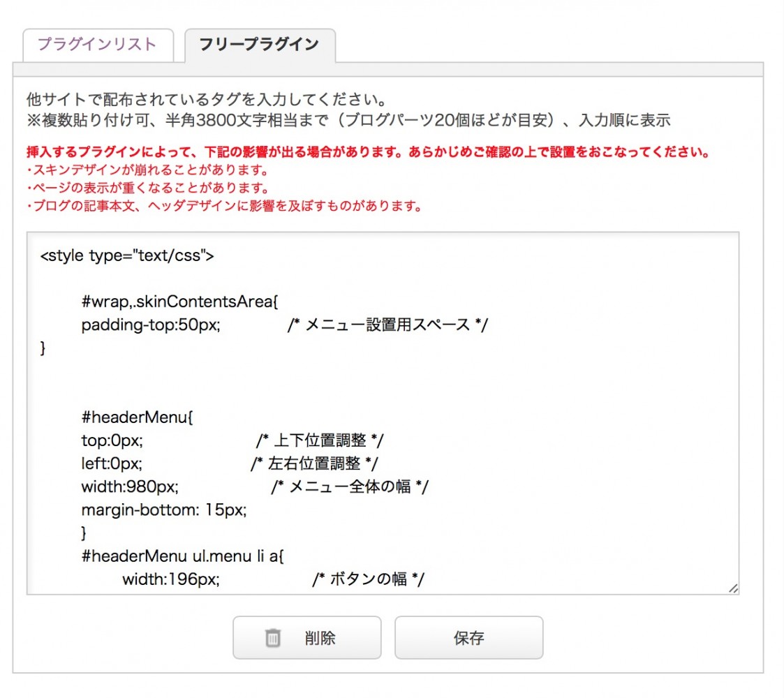Click the スキンデザインが崩れる warning line
Image resolution: width=784 pixels, height=698 pixels.
click(147, 170)
